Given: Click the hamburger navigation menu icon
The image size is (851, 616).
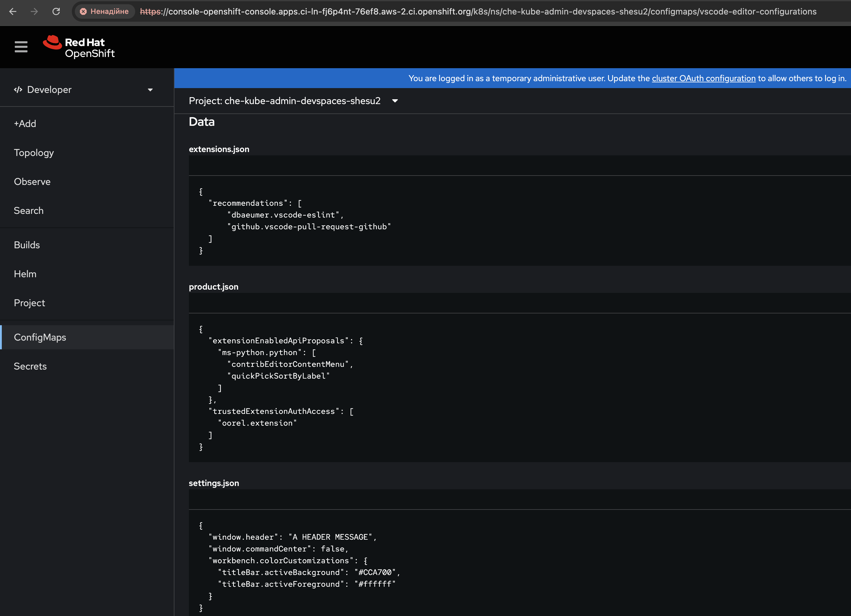Looking at the screenshot, I should click(21, 47).
